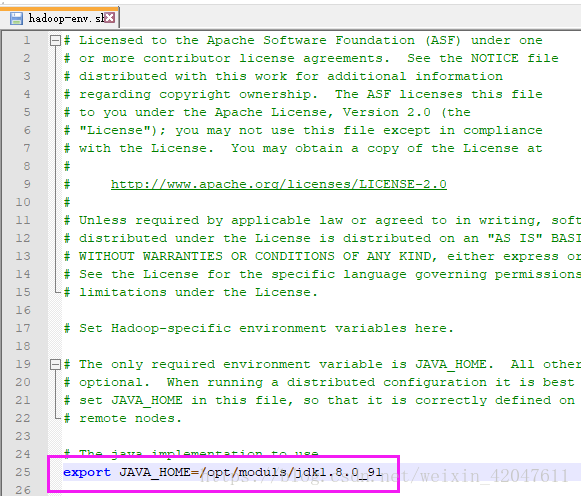Click line number 9 in the margin

point(27,184)
